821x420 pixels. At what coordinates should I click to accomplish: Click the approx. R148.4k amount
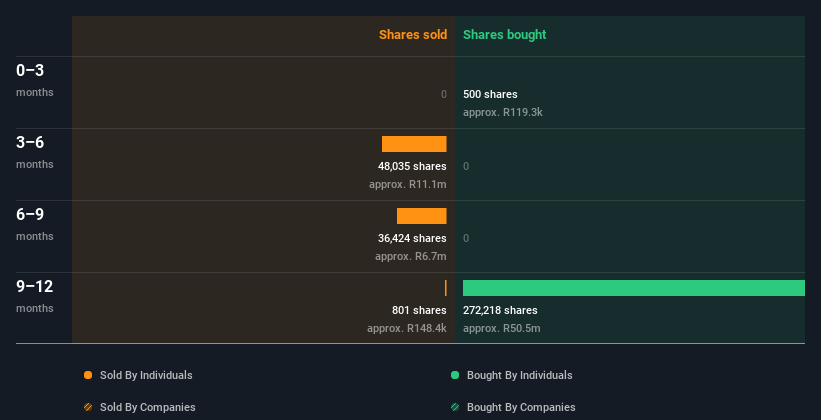(407, 328)
